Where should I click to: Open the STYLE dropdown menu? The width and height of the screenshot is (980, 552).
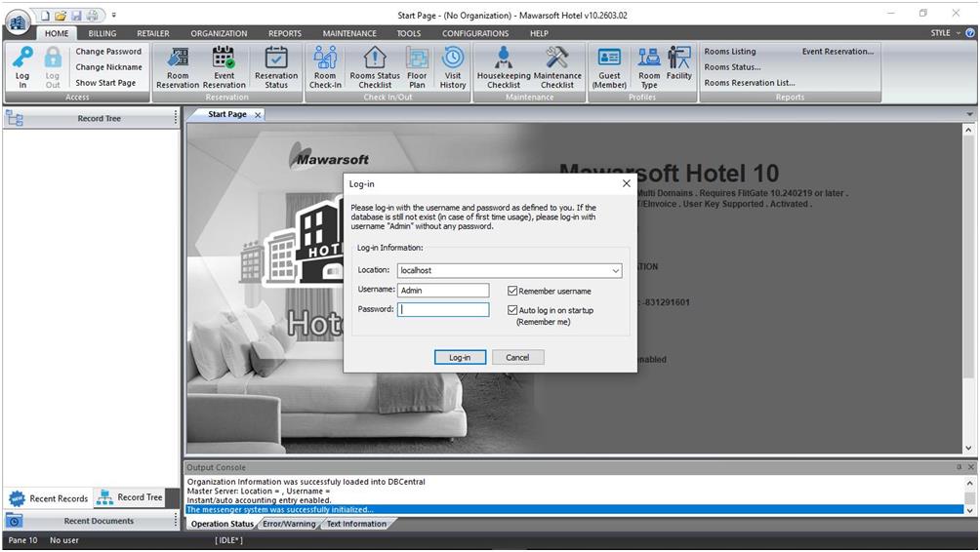(945, 33)
